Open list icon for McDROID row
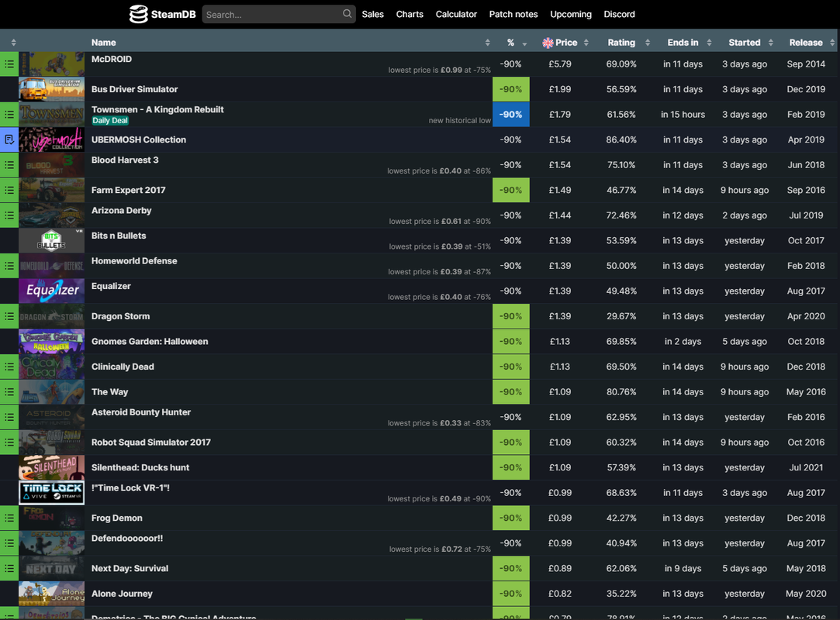The image size is (840, 620). pos(9,64)
